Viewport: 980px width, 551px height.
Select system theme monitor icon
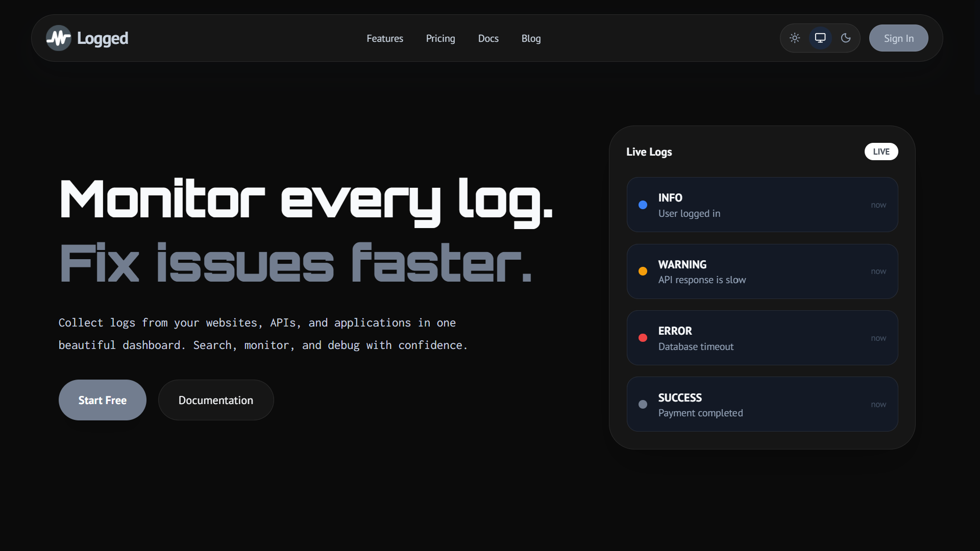[820, 38]
